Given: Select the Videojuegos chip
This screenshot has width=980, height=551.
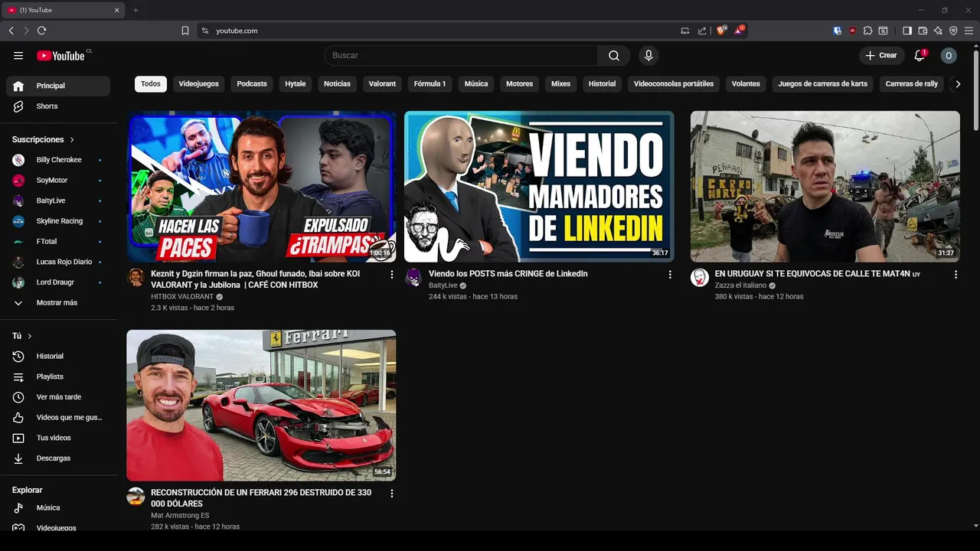Looking at the screenshot, I should pos(198,84).
